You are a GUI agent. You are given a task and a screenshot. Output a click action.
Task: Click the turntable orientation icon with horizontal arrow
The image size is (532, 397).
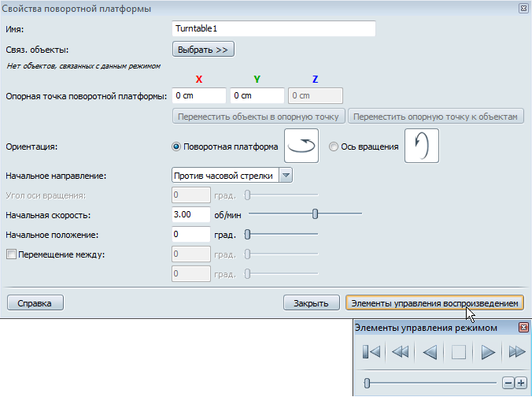301,146
